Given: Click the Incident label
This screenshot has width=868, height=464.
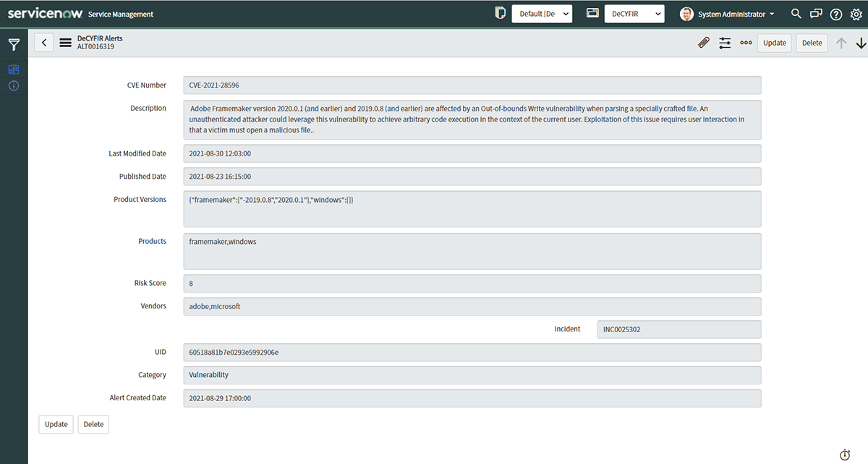Looking at the screenshot, I should coord(568,329).
